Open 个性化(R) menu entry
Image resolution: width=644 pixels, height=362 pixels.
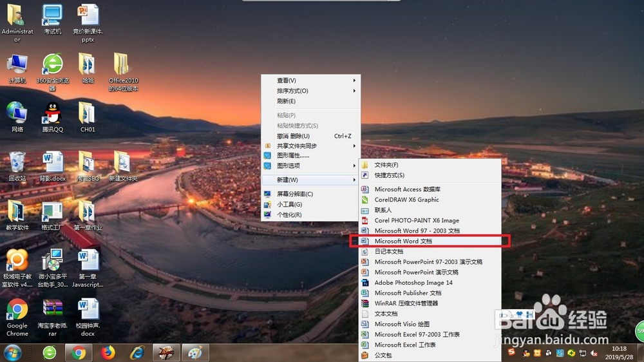[311, 214]
